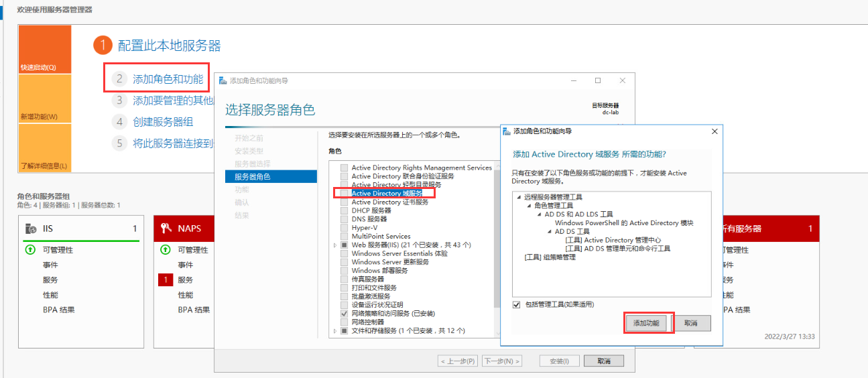Open the 了解详细信息(L) tile
Viewport: 868px width, 378px height.
click(x=44, y=147)
